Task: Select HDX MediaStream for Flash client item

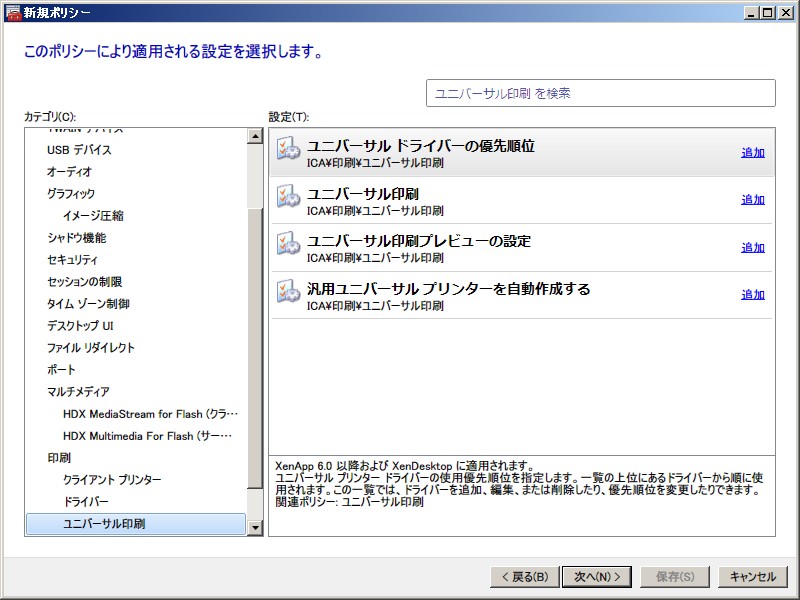Action: 150,414
